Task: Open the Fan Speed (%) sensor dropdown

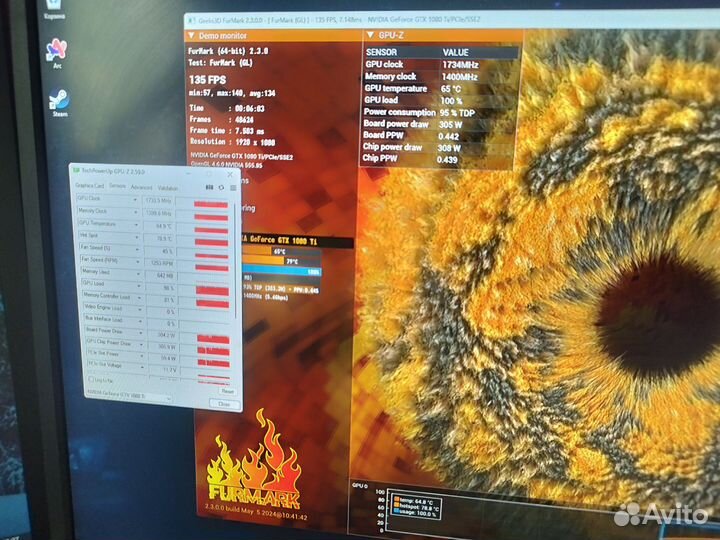Action: tap(137, 249)
